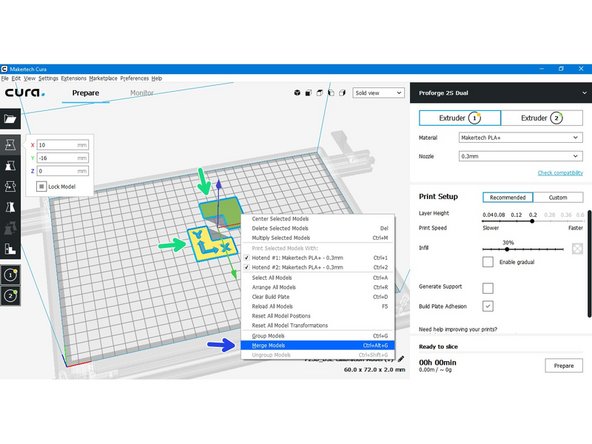
Task: Choose Arrange All Models
Action: click(x=318, y=287)
